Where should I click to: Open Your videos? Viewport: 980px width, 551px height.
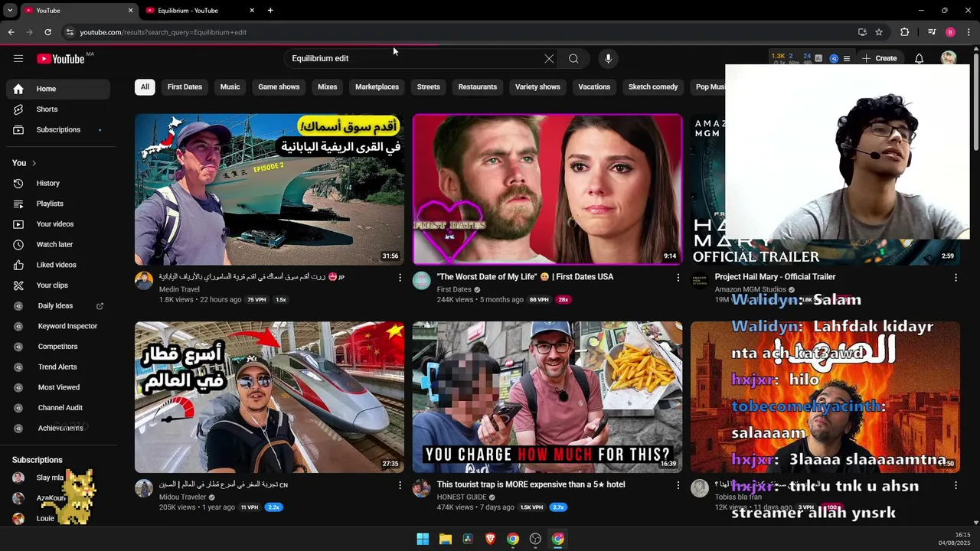click(x=58, y=224)
